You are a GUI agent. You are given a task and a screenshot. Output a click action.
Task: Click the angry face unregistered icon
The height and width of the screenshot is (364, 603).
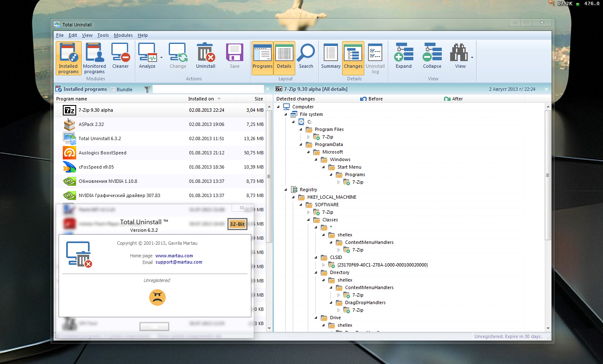click(x=157, y=297)
